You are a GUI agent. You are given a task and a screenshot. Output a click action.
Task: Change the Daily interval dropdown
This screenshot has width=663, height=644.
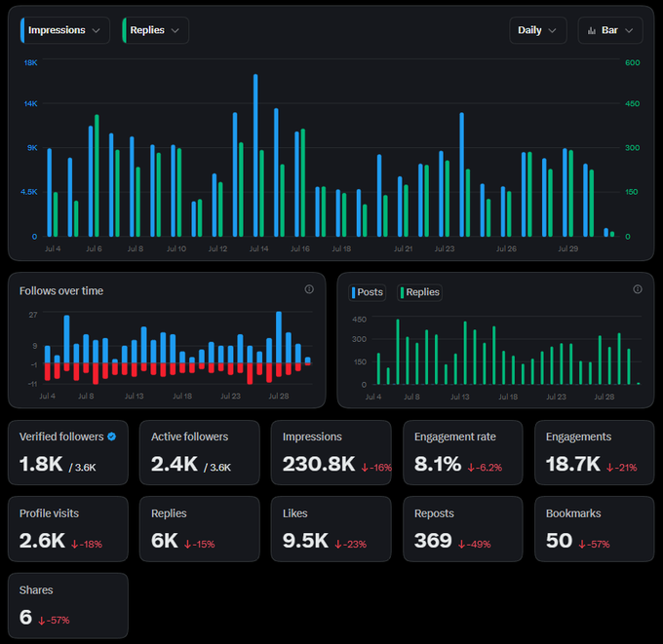tap(538, 30)
